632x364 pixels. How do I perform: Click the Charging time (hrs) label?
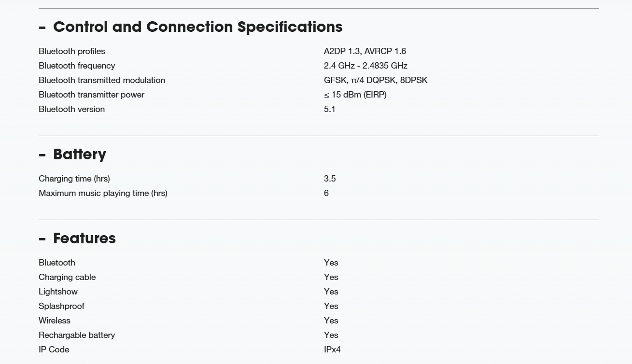click(x=74, y=179)
